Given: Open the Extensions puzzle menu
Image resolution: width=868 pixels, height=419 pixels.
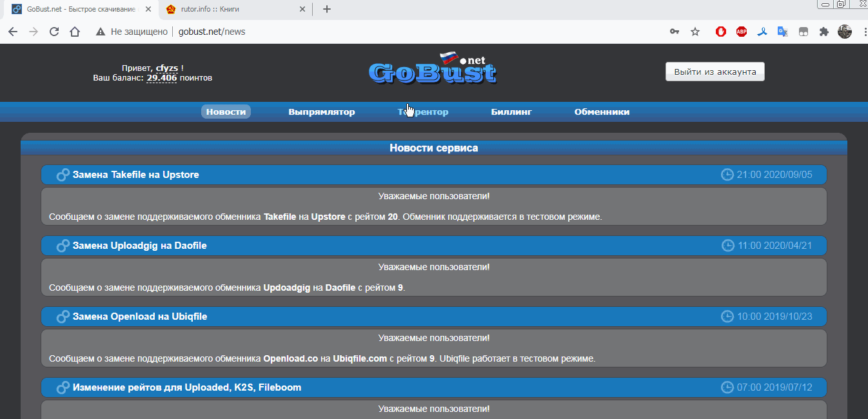Looking at the screenshot, I should click(824, 32).
